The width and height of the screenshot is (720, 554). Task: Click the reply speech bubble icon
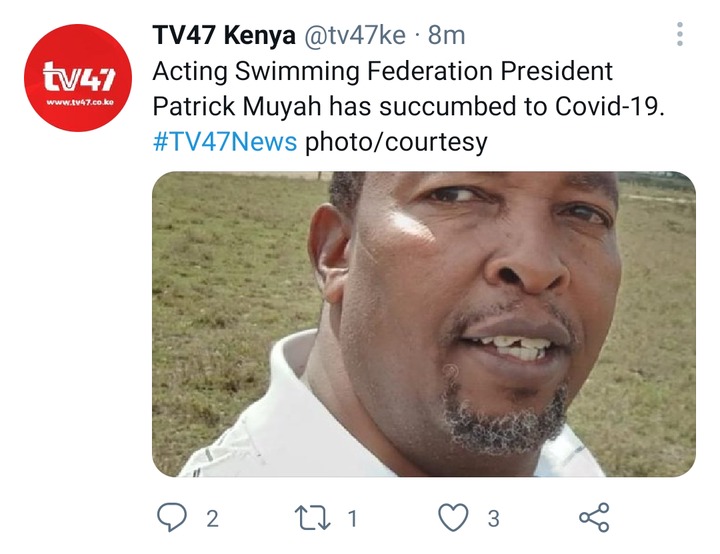tap(172, 517)
